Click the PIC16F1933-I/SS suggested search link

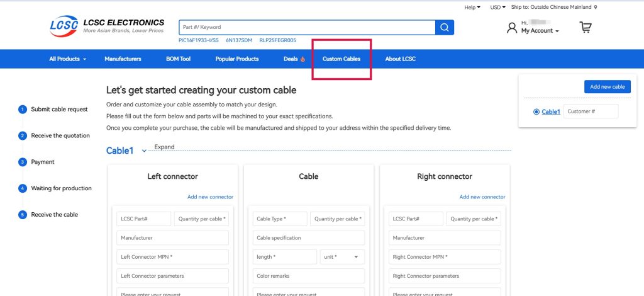tap(198, 40)
